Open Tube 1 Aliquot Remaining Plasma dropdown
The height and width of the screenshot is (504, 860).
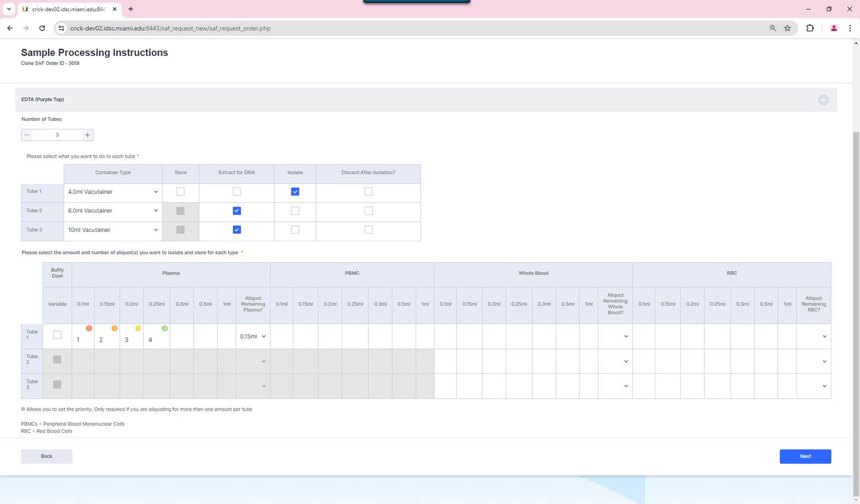coord(253,337)
